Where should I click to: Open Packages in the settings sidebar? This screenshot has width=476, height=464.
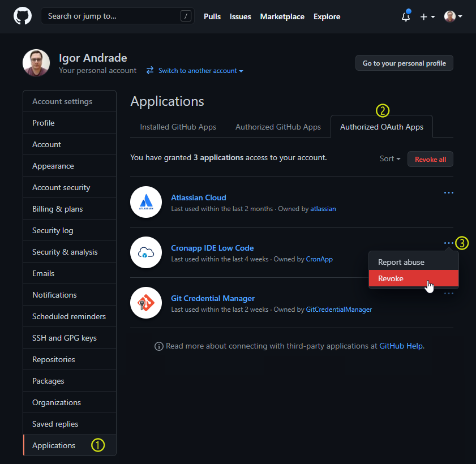click(x=70, y=381)
